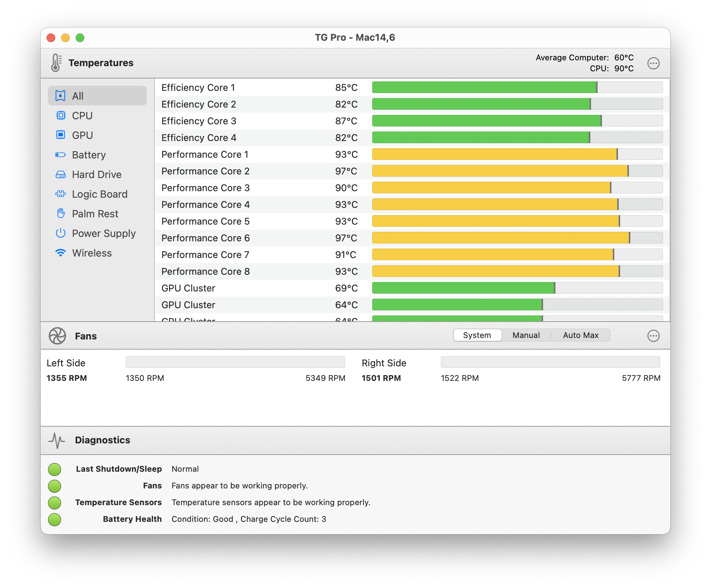Click the Temperatures thermometer icon
The width and height of the screenshot is (711, 588).
pos(55,63)
